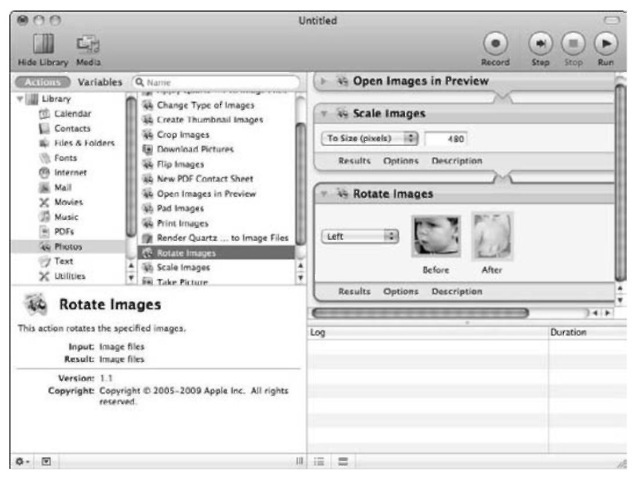Click the workflow vertical scrollbar

(620, 182)
